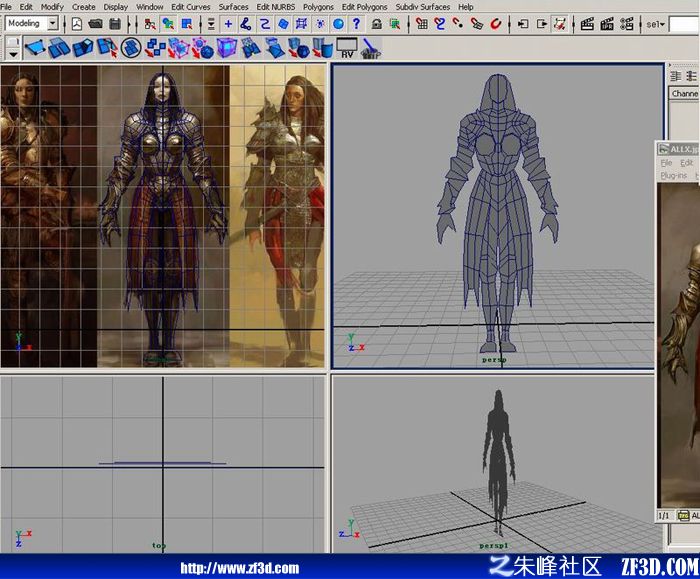This screenshot has width=700, height=579.
Task: Toggle the deformations selection mask icon
Action: point(302,24)
